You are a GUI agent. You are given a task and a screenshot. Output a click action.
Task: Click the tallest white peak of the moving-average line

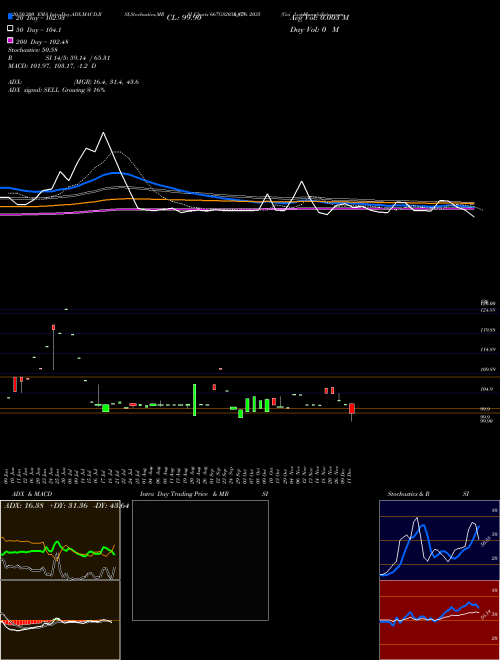tap(104, 133)
